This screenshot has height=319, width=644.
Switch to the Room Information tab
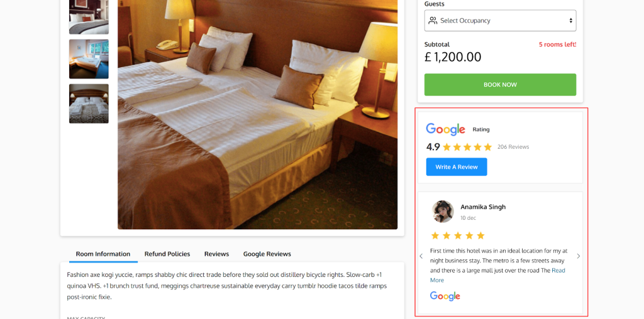(x=103, y=254)
